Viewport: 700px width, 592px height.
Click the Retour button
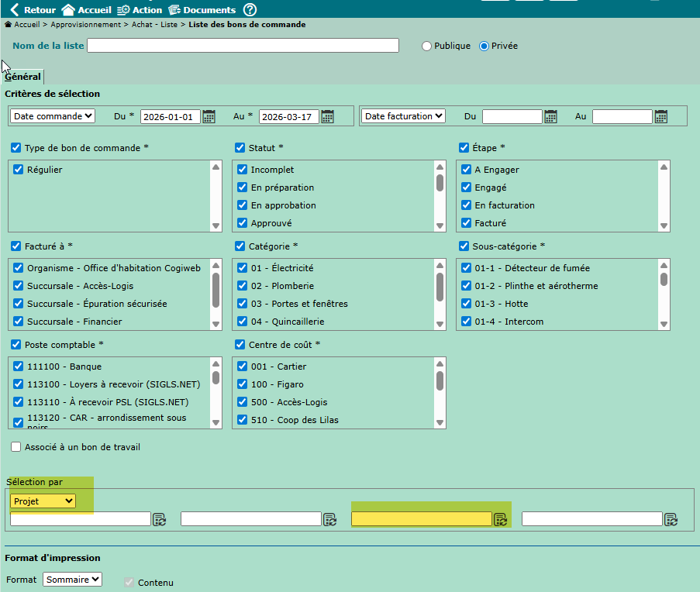[33, 10]
